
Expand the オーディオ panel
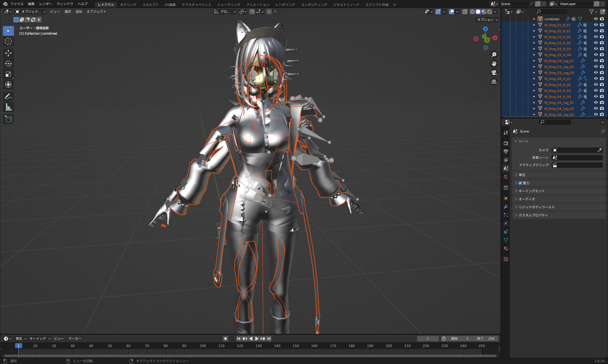pos(558,199)
